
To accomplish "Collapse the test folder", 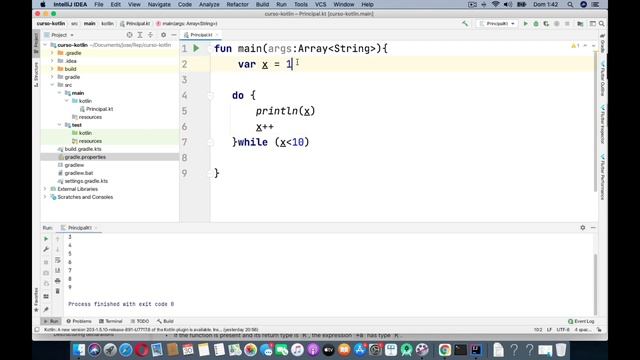I will [60, 125].
